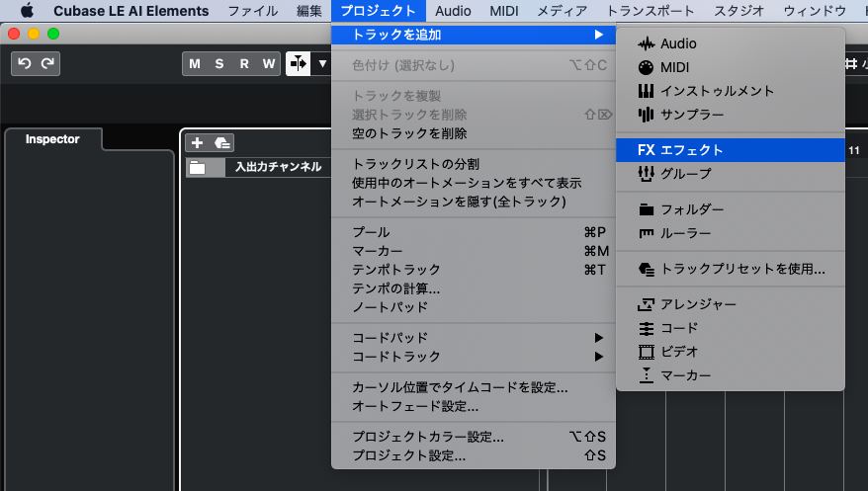Toggle the M mute-all button
This screenshot has height=491, width=868.
click(195, 64)
